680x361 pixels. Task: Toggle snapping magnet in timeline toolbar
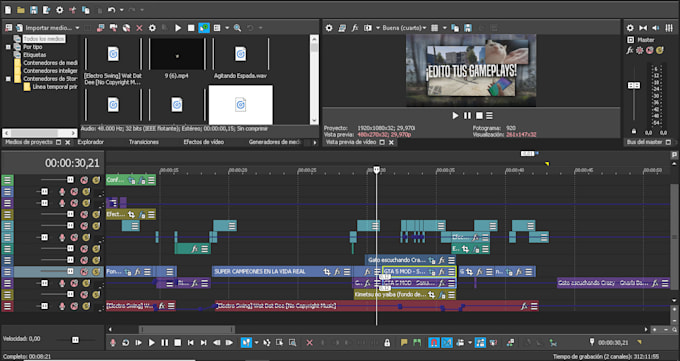[x=434, y=342]
